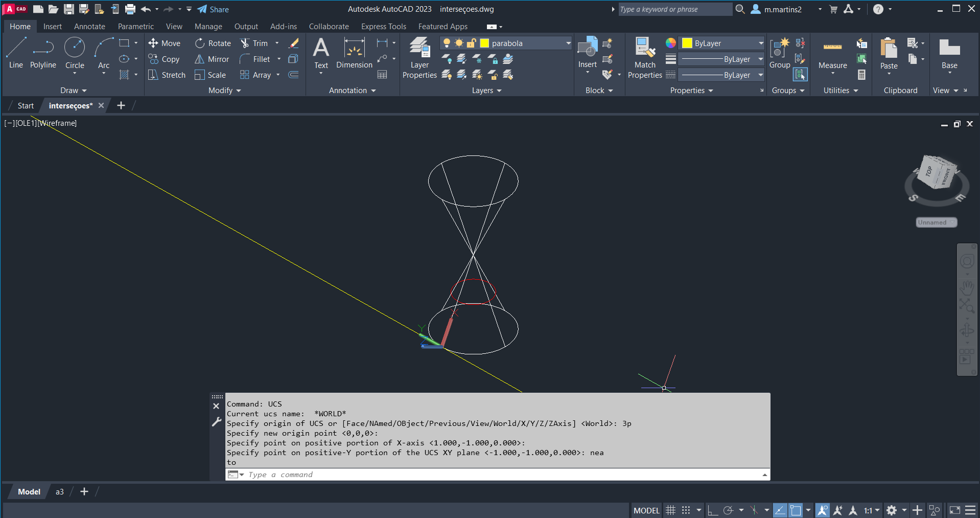Open the parabola layer dropdown
980x518 pixels.
(x=568, y=43)
